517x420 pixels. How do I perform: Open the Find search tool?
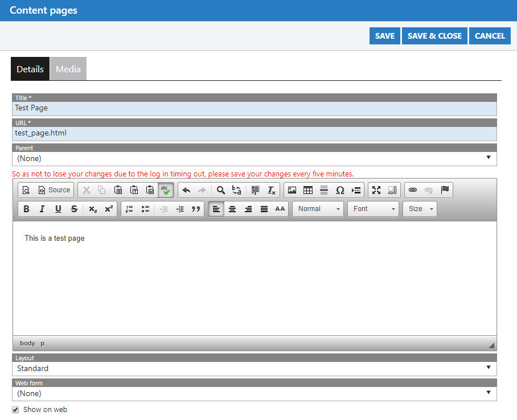(220, 190)
